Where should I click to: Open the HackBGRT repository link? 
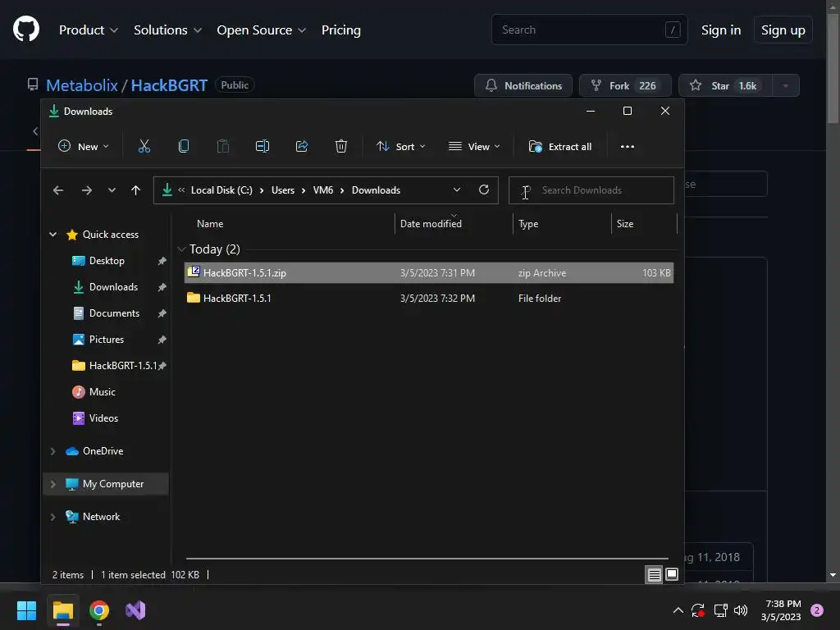click(169, 85)
